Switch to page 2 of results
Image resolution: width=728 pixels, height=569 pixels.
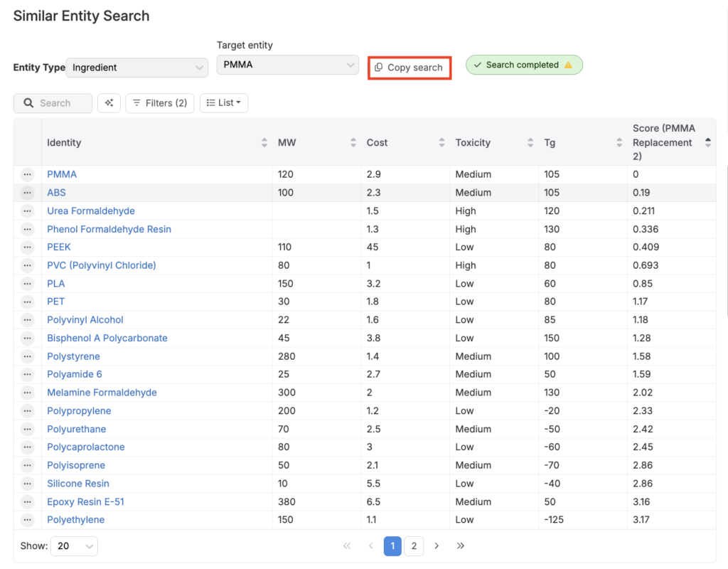(x=414, y=546)
